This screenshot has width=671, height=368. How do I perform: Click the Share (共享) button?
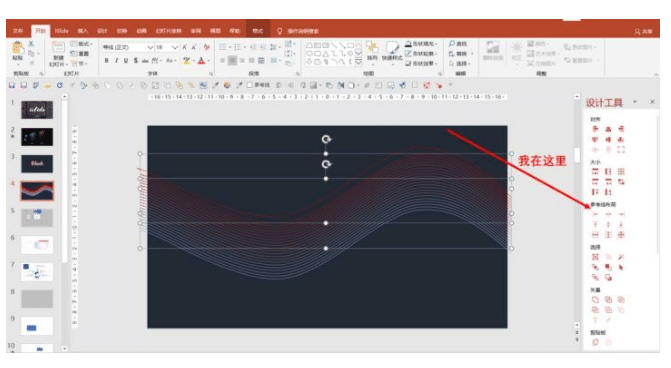coord(643,31)
